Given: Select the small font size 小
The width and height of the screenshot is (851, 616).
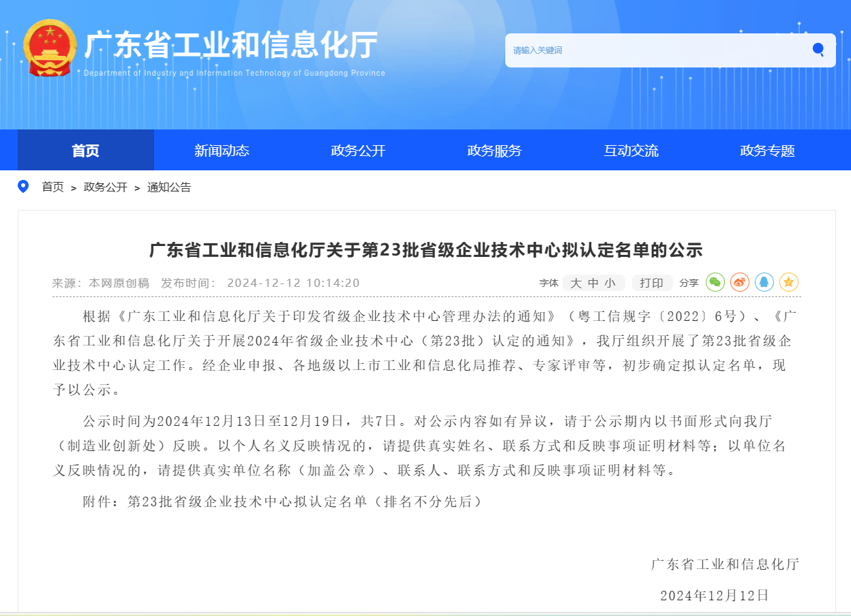Looking at the screenshot, I should click(x=610, y=282).
